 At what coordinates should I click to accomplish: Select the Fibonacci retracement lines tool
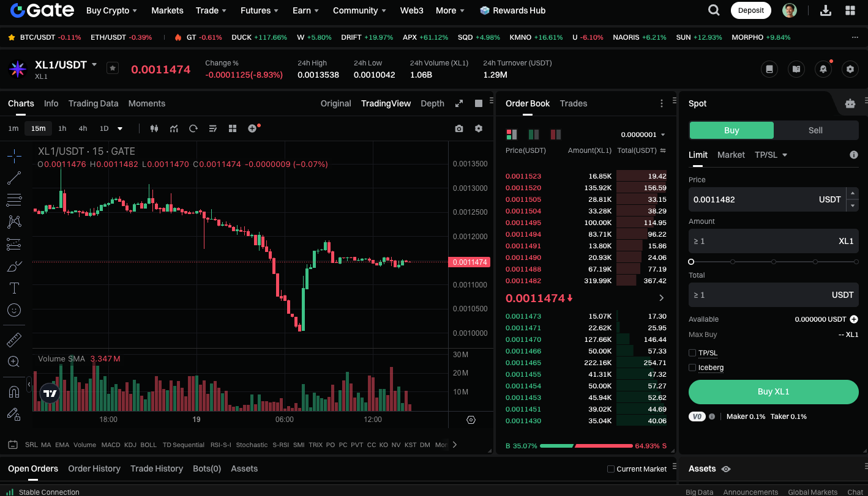click(14, 200)
